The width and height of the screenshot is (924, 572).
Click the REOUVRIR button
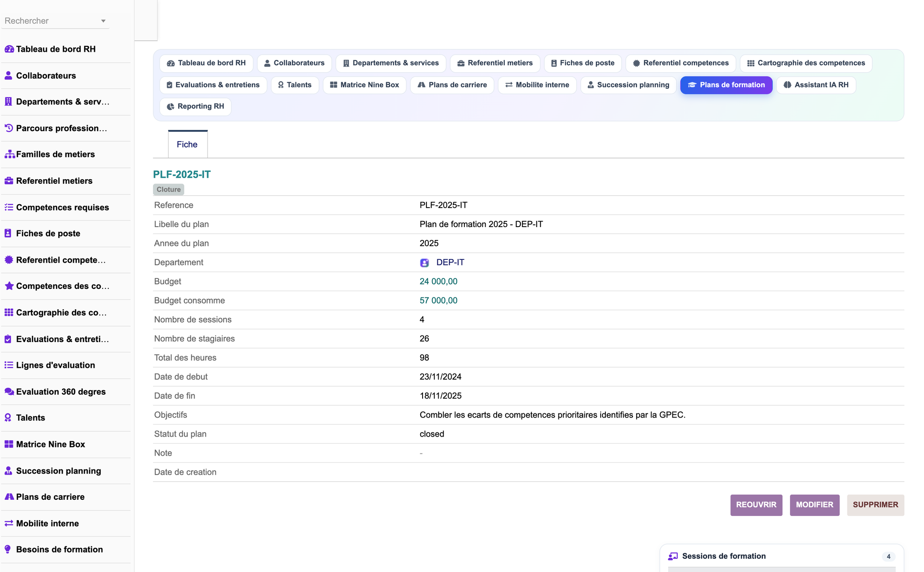756,505
